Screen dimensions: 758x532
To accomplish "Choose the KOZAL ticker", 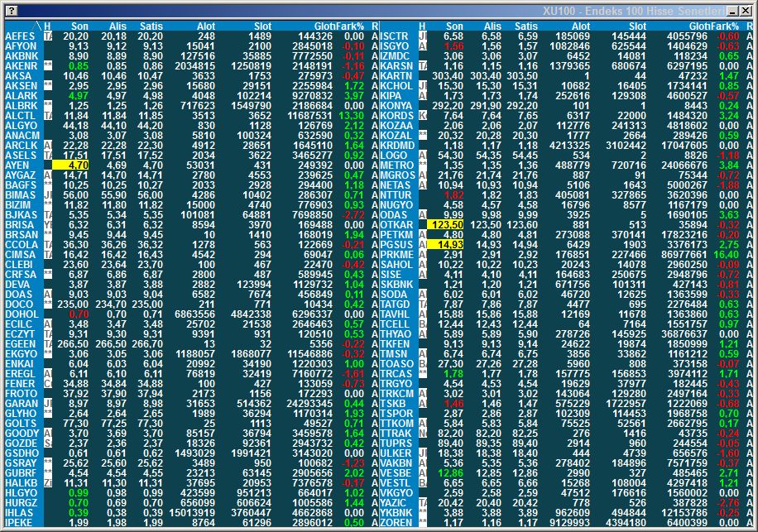I will (x=396, y=136).
